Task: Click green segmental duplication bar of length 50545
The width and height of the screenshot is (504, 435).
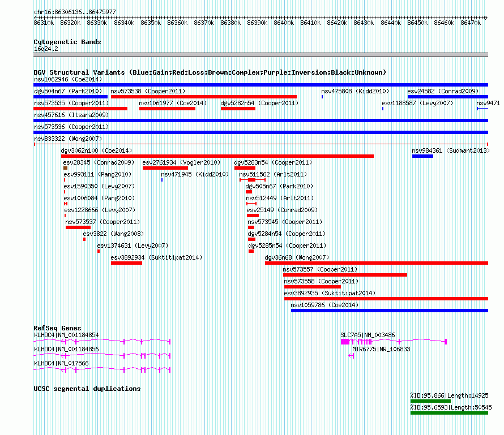Action: click(x=450, y=413)
